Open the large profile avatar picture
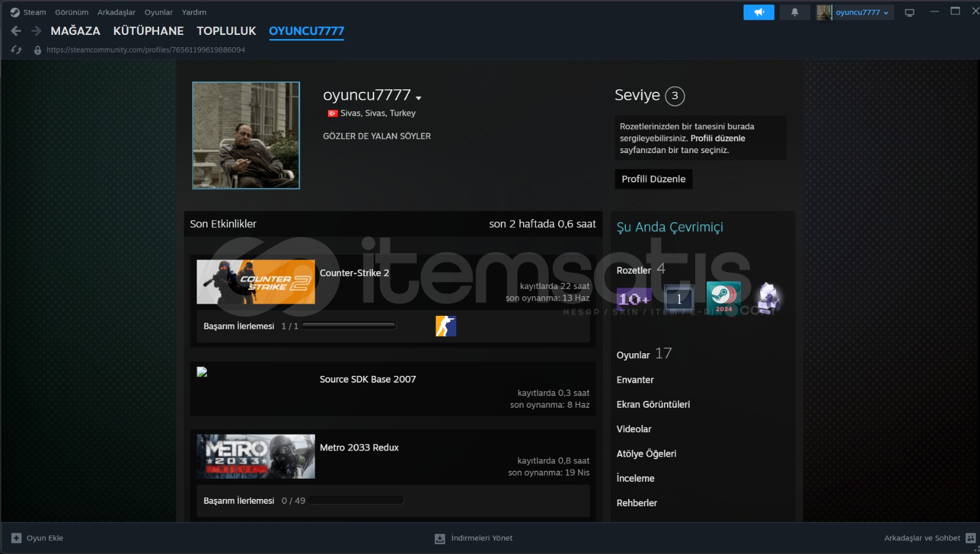980x554 pixels. (x=246, y=135)
